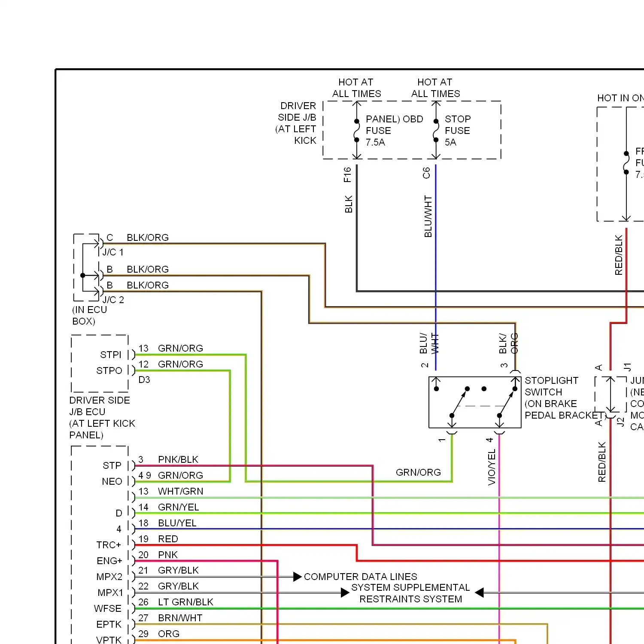Viewport: 644px width, 644px height.
Task: Click the D3 connector label
Action: click(144, 380)
